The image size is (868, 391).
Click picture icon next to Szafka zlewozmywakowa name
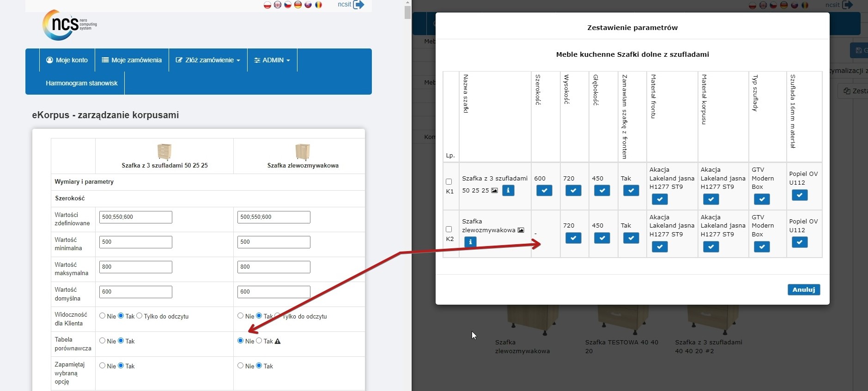click(521, 230)
